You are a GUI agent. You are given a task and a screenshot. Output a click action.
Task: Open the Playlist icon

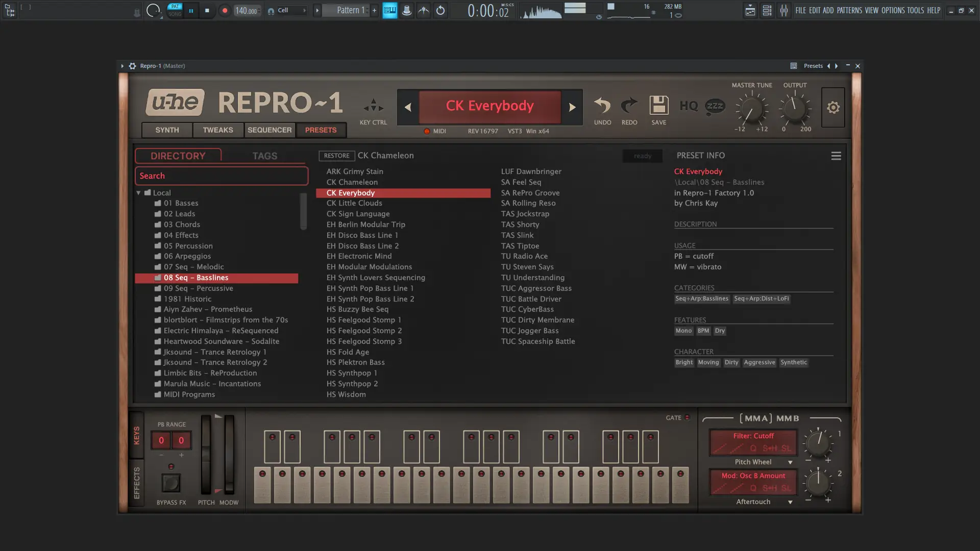click(750, 10)
